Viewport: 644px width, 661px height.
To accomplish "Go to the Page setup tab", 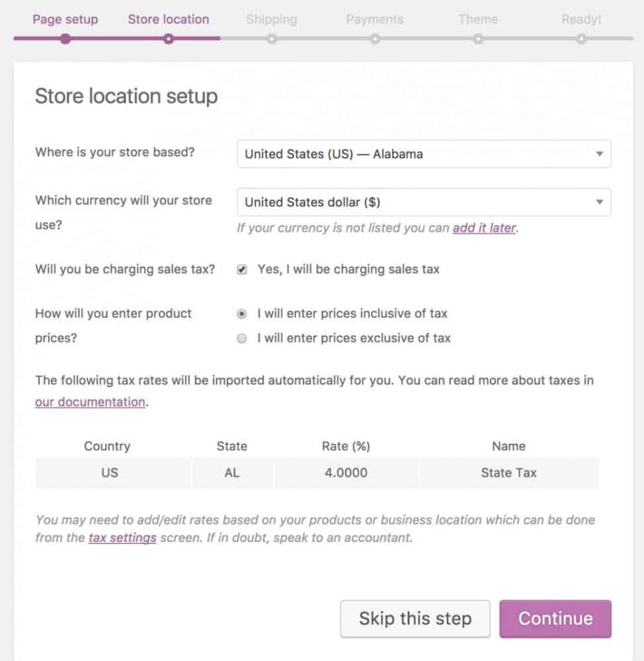I will pyautogui.click(x=65, y=19).
